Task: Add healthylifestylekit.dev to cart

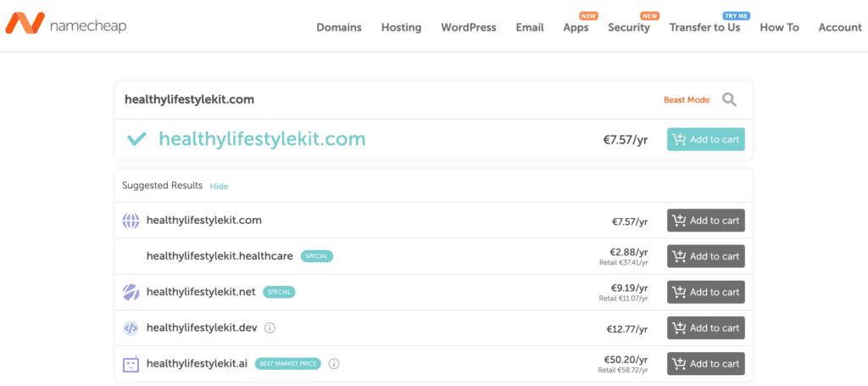Action: 706,327
